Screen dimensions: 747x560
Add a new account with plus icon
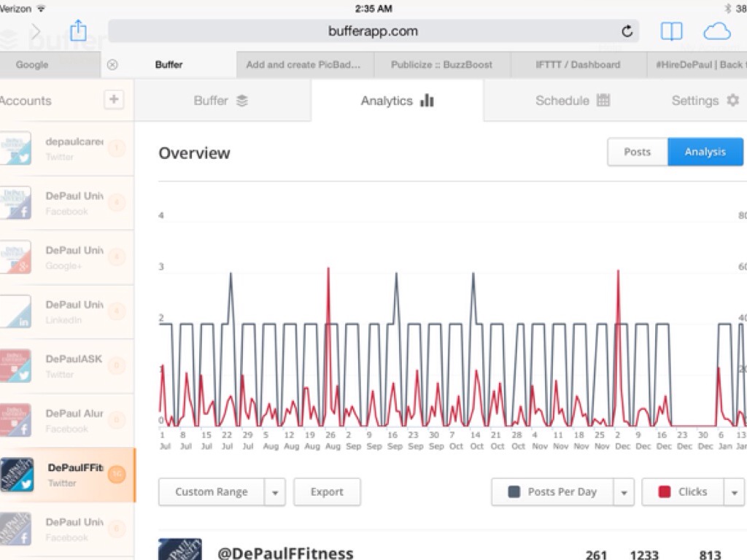(113, 100)
